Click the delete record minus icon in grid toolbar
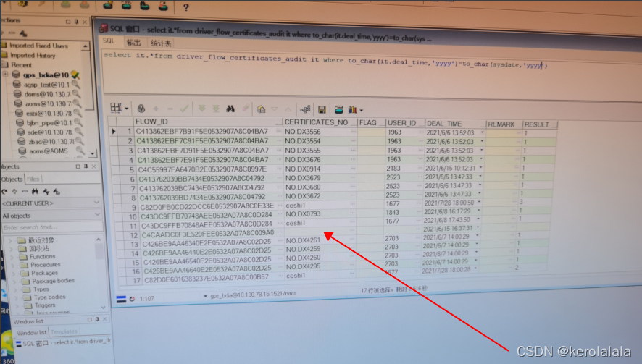The width and height of the screenshot is (642, 364). tap(170, 109)
